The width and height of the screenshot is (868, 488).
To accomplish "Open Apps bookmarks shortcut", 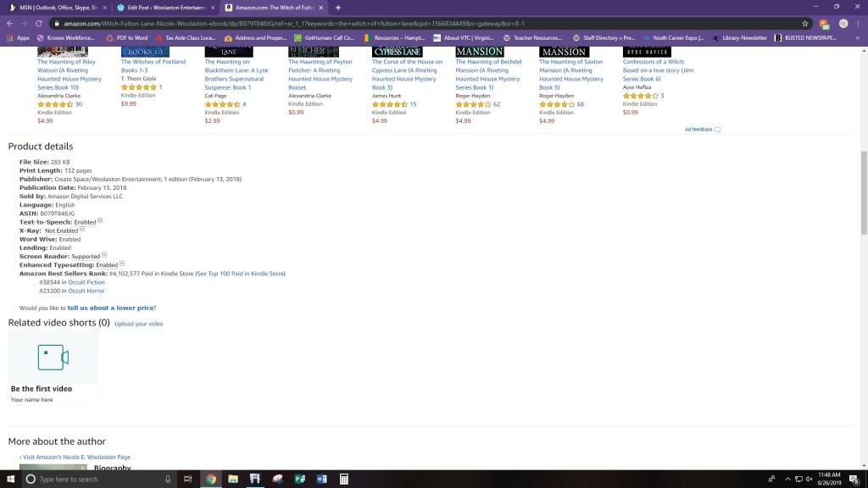I will click(18, 37).
